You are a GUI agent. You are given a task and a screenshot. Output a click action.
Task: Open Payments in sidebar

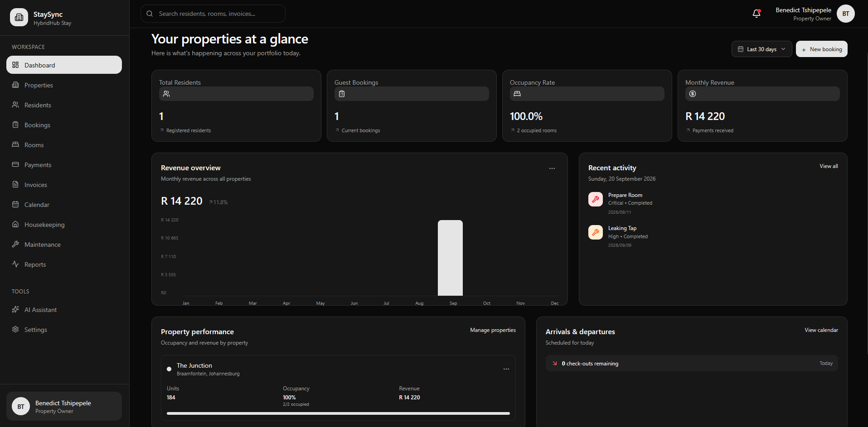[64, 165]
